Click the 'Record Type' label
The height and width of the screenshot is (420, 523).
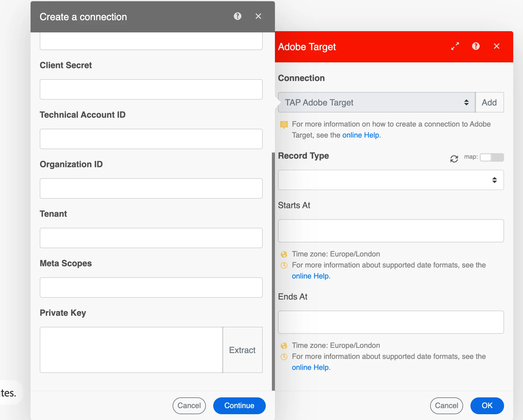(x=303, y=156)
